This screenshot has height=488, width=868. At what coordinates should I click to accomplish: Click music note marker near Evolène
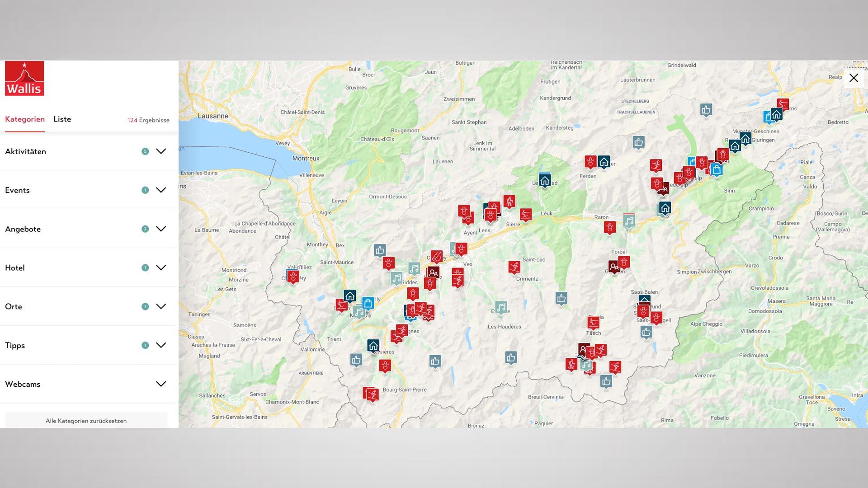[x=500, y=308]
